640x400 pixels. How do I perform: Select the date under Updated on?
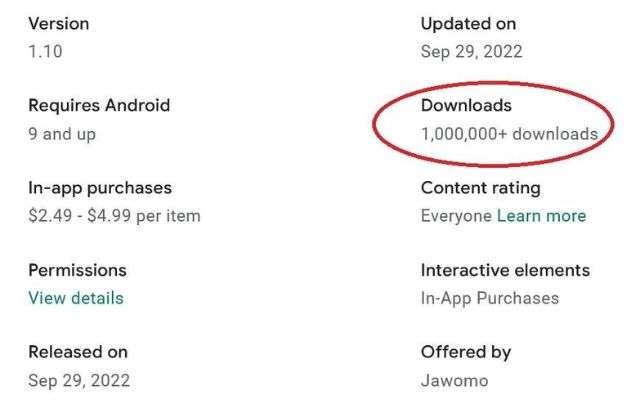[x=471, y=51]
